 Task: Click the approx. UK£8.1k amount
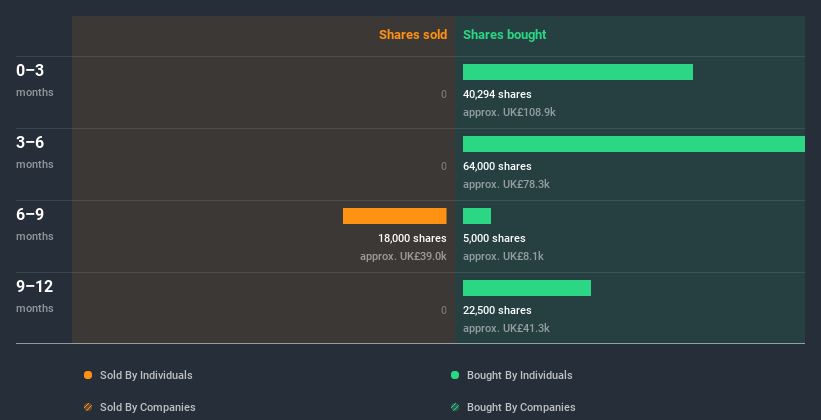tap(503, 256)
